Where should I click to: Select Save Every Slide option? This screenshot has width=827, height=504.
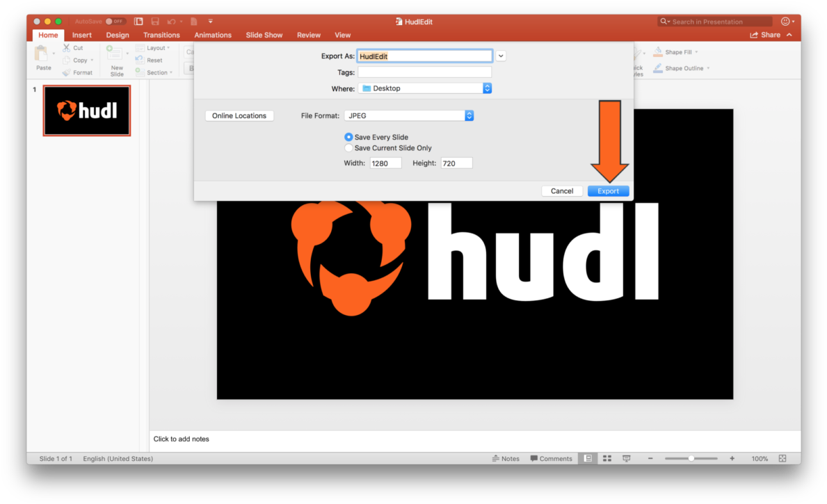point(349,138)
